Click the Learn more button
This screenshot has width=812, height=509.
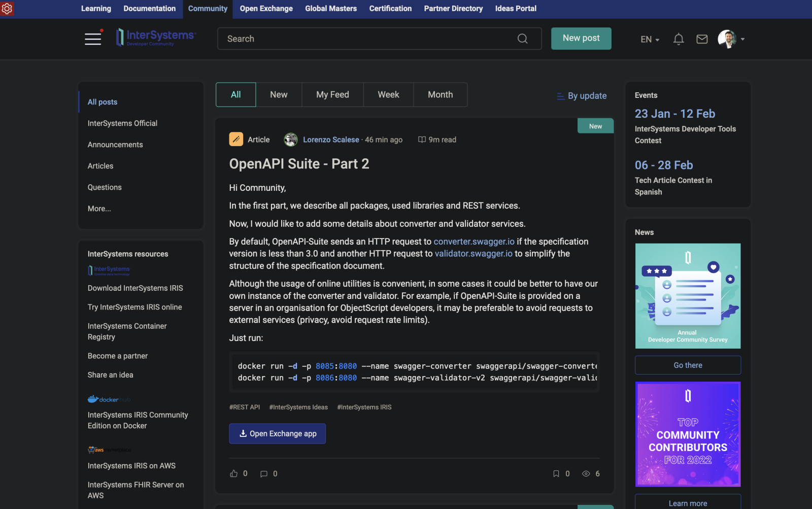click(x=688, y=502)
